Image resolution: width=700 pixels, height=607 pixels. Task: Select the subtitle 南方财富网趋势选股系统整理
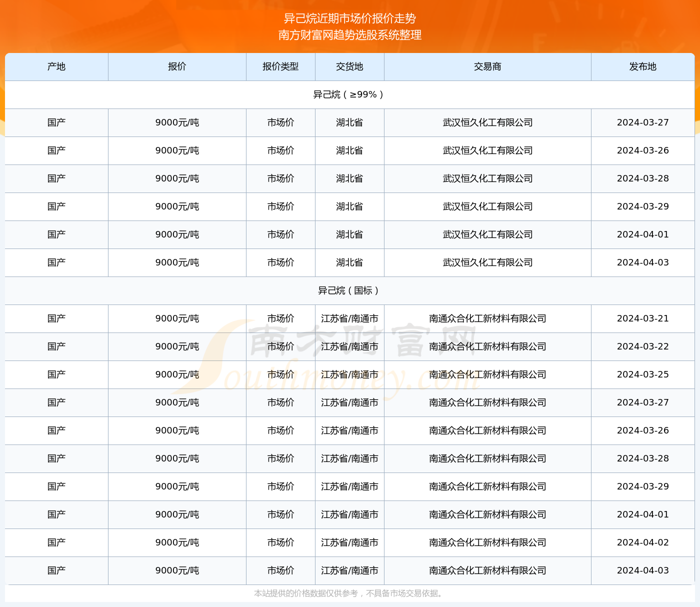click(350, 35)
